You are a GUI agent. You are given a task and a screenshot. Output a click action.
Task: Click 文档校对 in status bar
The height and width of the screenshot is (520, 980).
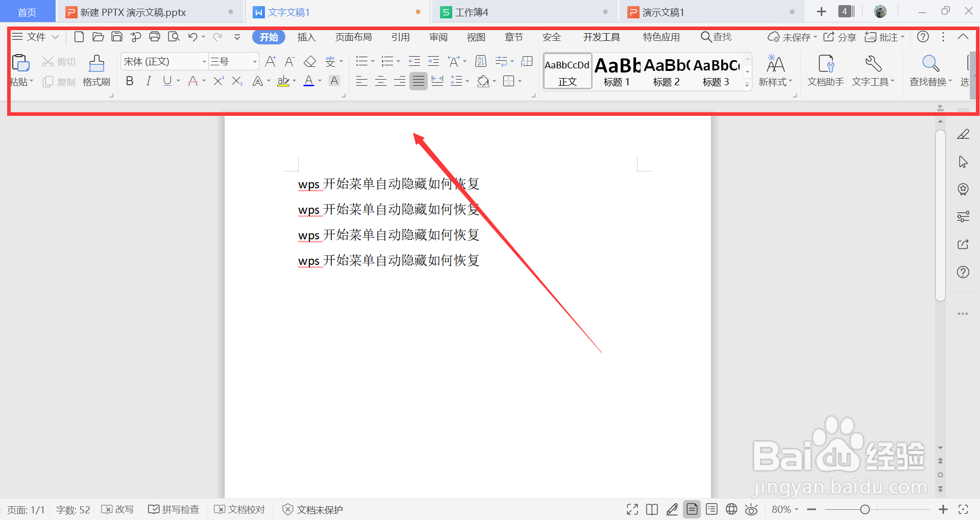pyautogui.click(x=239, y=509)
